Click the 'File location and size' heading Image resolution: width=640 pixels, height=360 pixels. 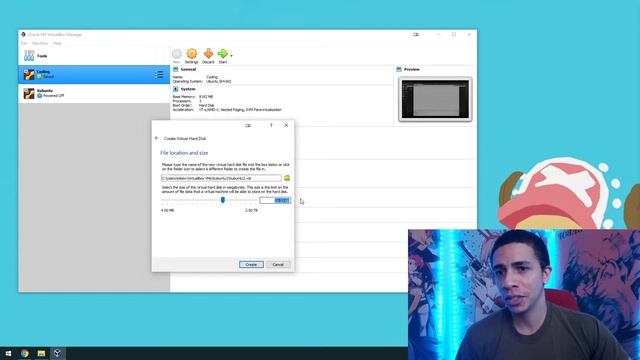[x=184, y=153]
